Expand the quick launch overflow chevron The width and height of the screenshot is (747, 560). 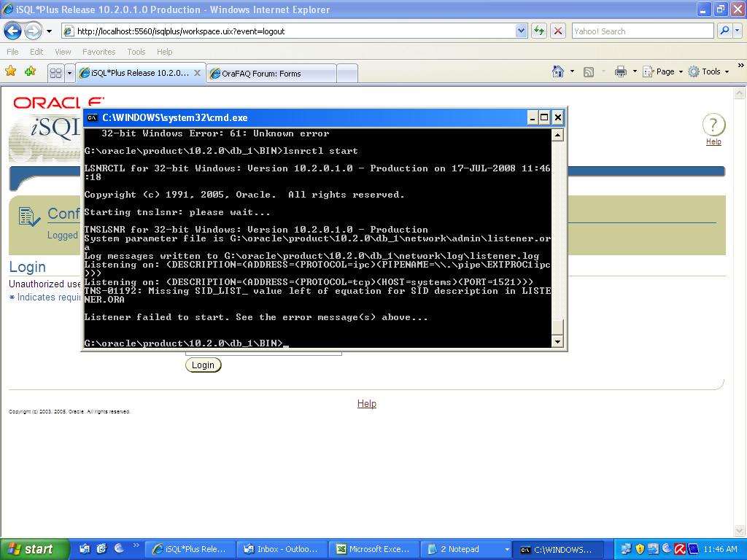pos(136,545)
